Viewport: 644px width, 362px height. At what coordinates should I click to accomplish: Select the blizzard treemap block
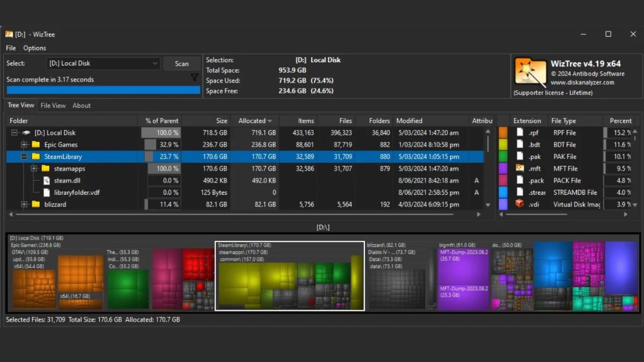point(401,276)
